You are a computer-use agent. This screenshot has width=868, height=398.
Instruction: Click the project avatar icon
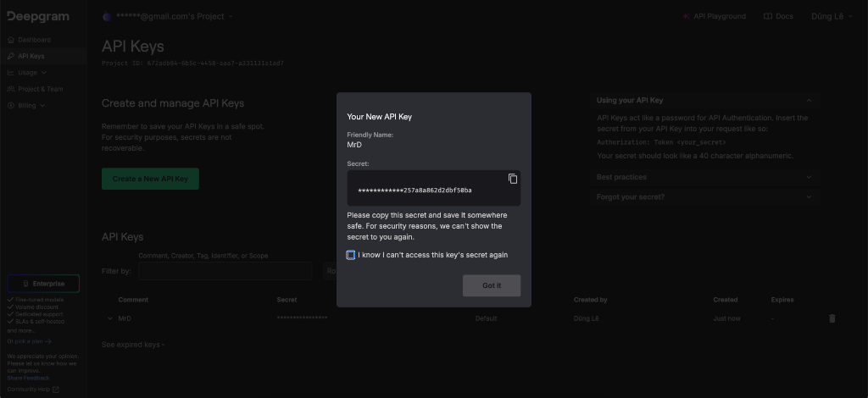107,17
